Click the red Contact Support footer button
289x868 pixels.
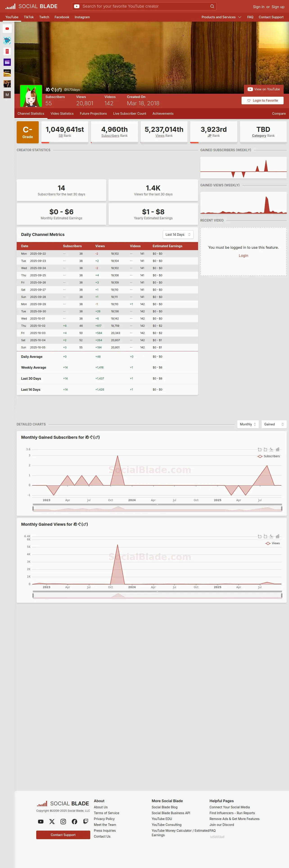click(x=63, y=835)
